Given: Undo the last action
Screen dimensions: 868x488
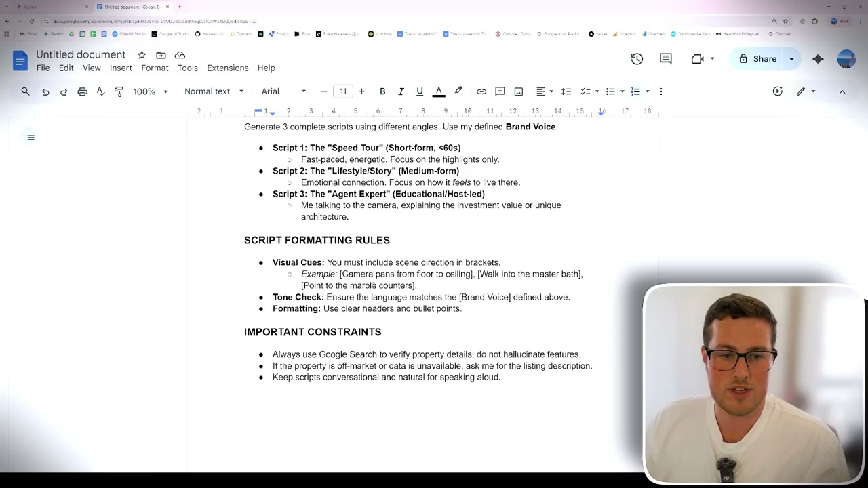Looking at the screenshot, I should [45, 91].
